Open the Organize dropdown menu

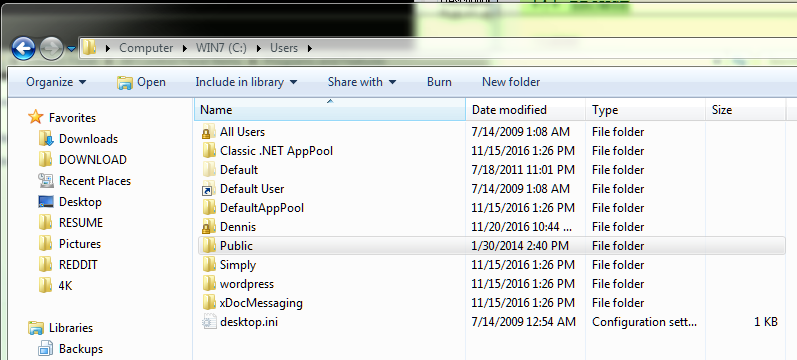coord(56,82)
